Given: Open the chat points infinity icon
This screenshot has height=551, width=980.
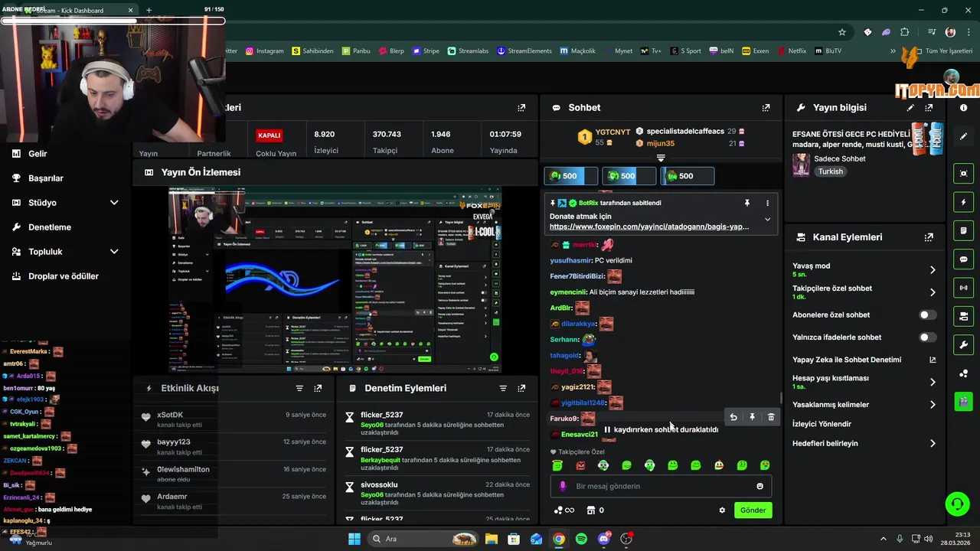Looking at the screenshot, I should [563, 510].
